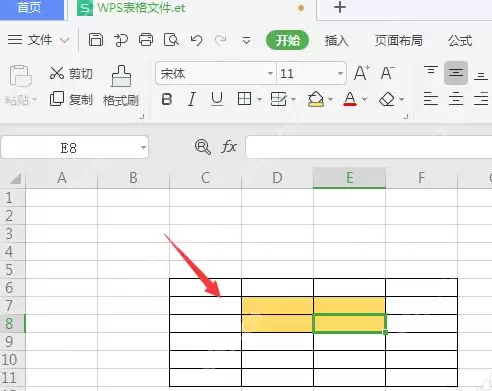The width and height of the screenshot is (492, 391).
Task: Toggle bold formatting
Action: (167, 99)
